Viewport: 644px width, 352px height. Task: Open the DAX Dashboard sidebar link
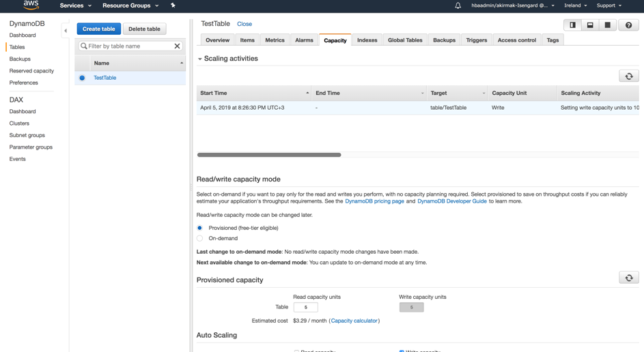click(23, 112)
